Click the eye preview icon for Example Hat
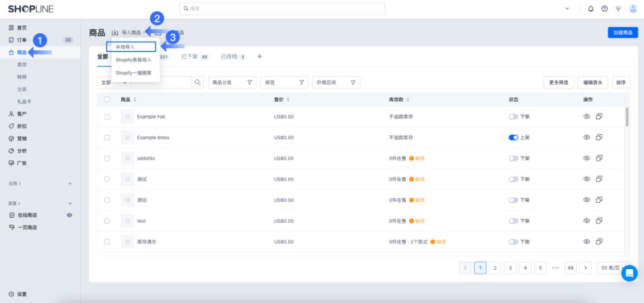This screenshot has width=644, height=303. 586,117
